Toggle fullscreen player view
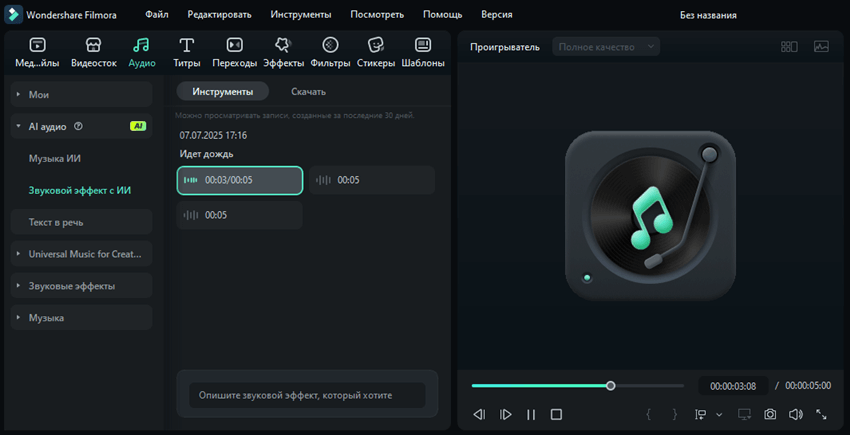 pos(821,415)
